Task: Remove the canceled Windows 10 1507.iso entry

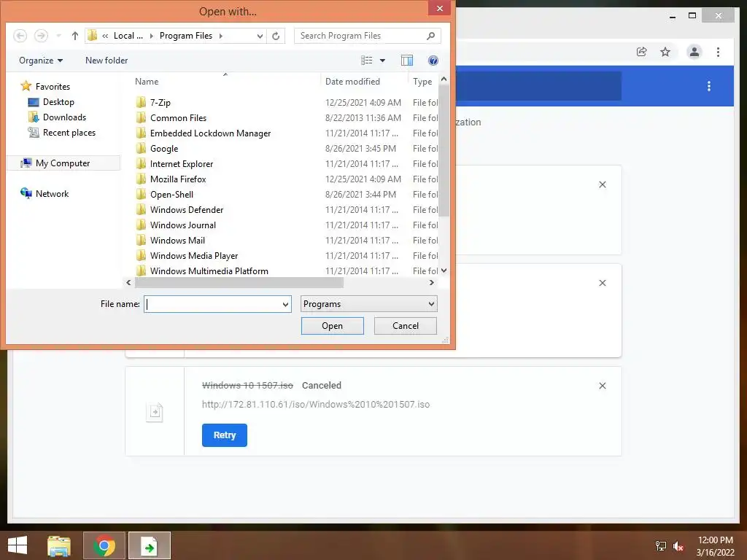Action: pyautogui.click(x=602, y=386)
